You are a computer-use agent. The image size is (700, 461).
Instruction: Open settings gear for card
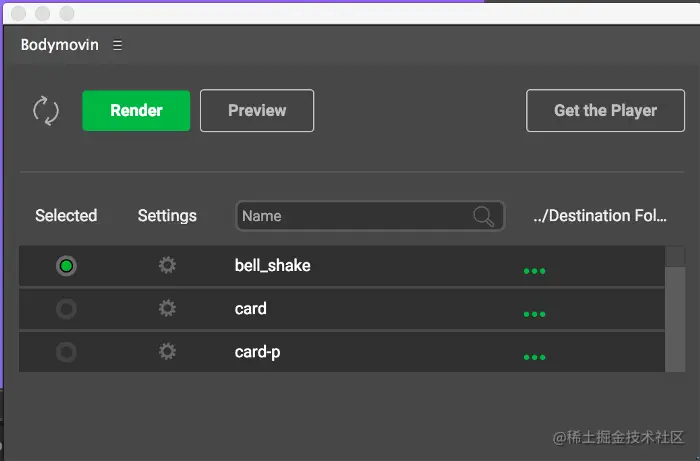[167, 308]
